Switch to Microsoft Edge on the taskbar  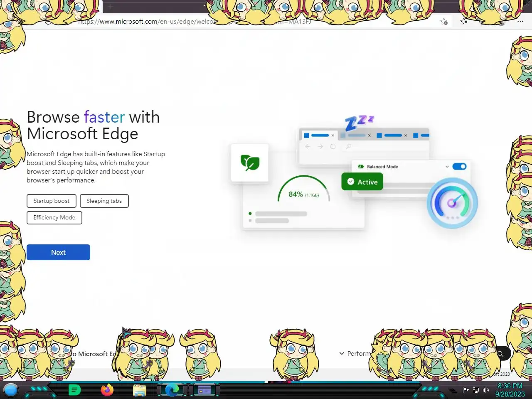pyautogui.click(x=172, y=390)
